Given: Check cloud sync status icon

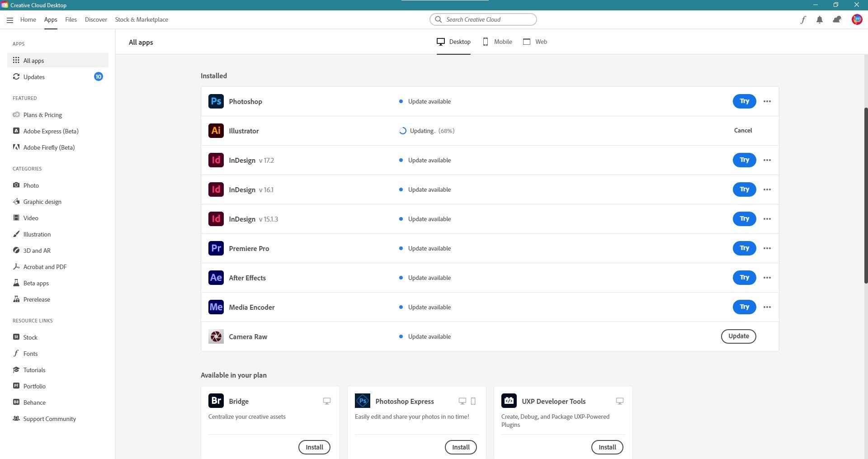Looking at the screenshot, I should (837, 19).
